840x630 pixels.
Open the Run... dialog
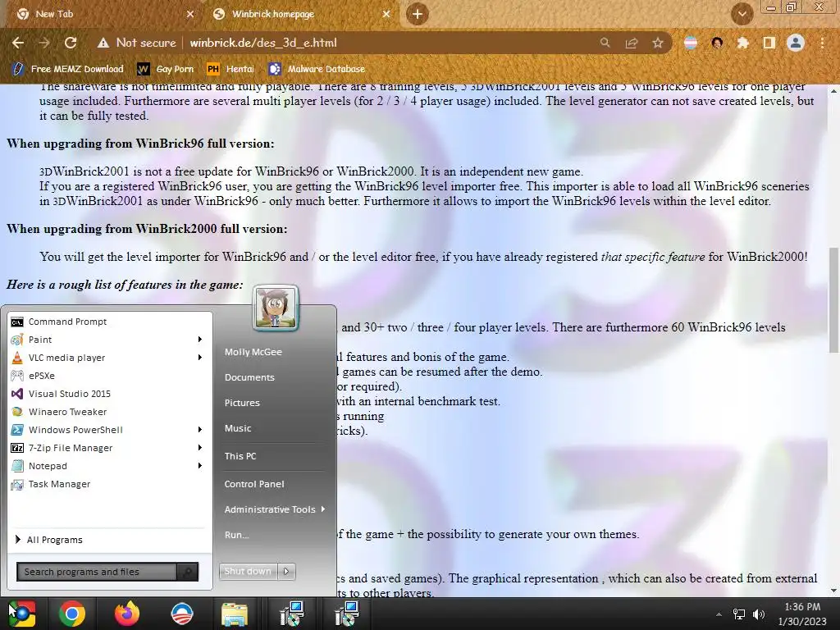click(237, 535)
